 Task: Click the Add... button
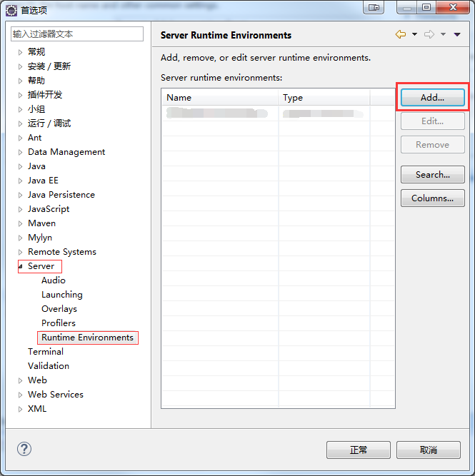[432, 97]
